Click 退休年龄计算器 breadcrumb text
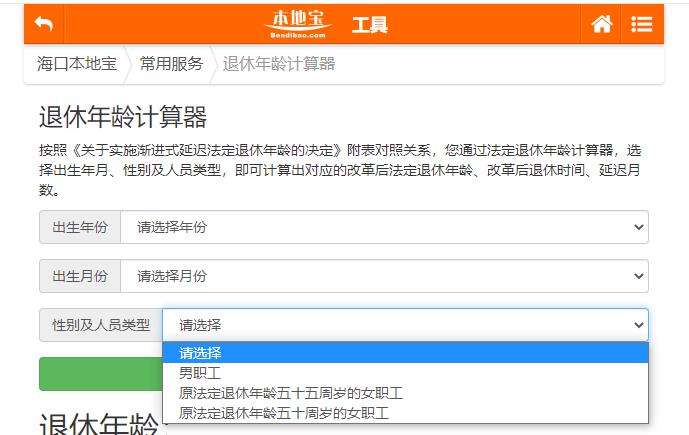The width and height of the screenshot is (689, 435). (x=279, y=64)
